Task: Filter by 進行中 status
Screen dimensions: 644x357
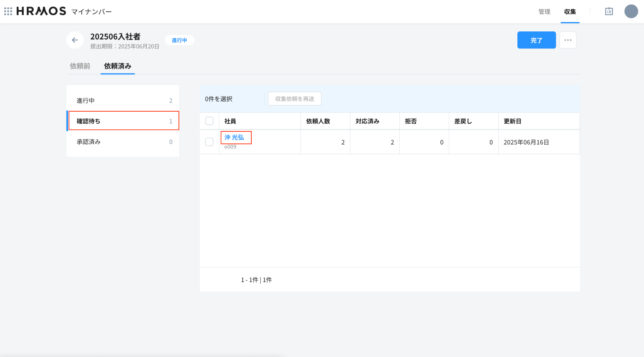Action: click(123, 100)
